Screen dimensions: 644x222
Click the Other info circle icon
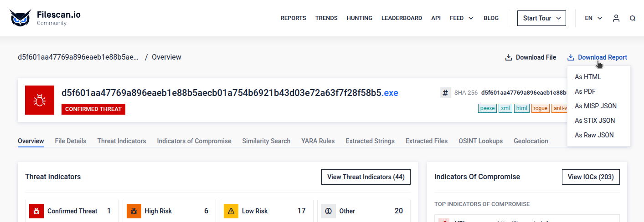click(329, 211)
